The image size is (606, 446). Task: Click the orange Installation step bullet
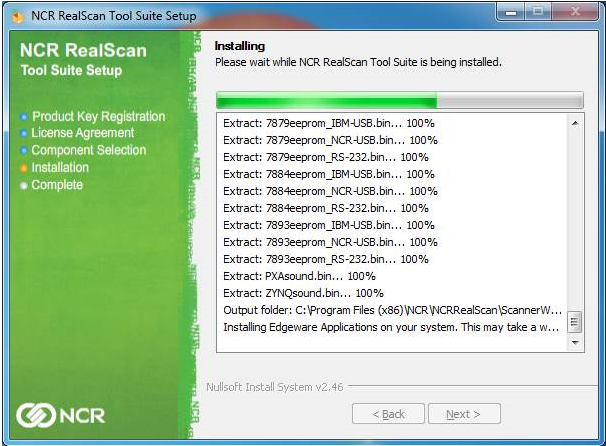tap(24, 168)
